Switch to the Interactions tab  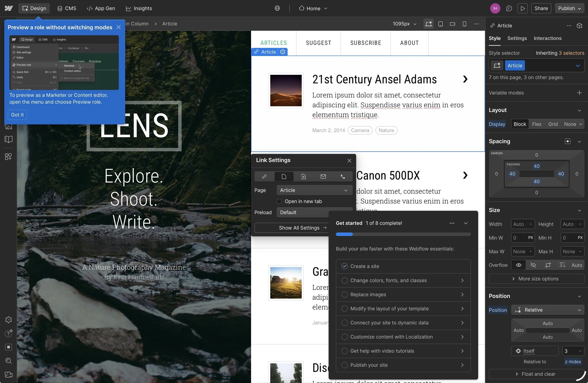[547, 38]
